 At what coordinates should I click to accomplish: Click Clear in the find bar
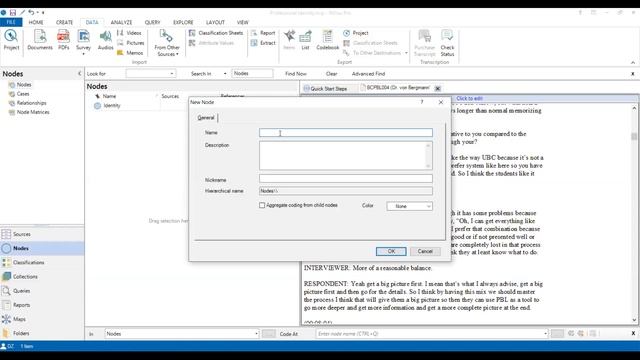point(331,74)
